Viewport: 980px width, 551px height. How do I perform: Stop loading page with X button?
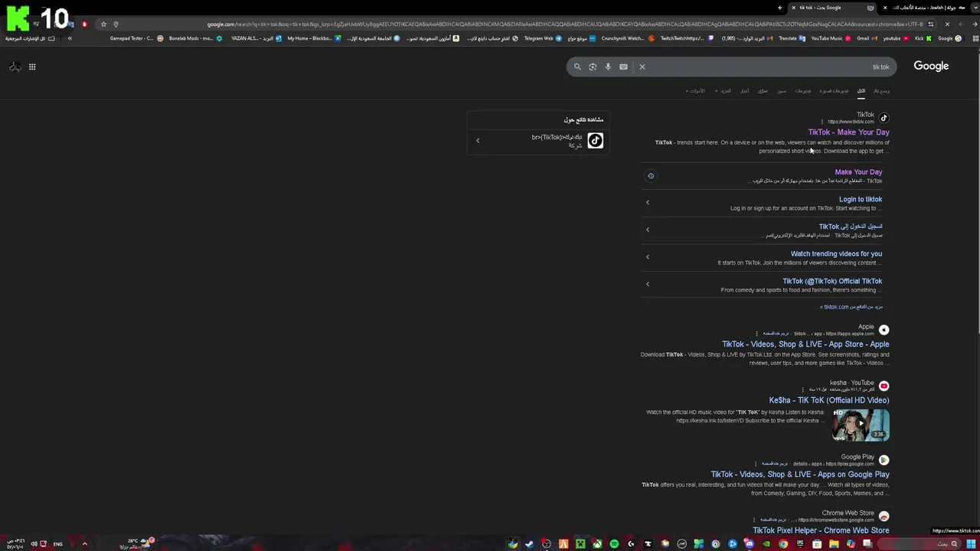947,24
